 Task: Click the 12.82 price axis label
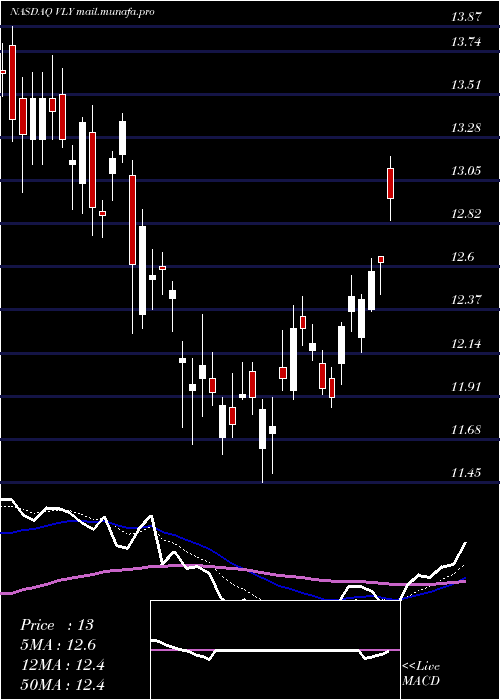(x=466, y=214)
